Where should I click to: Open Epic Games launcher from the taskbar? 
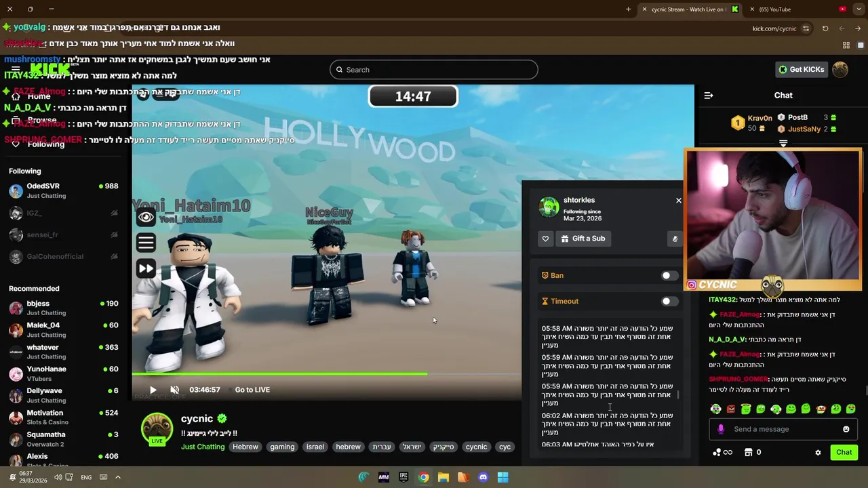coord(403,477)
